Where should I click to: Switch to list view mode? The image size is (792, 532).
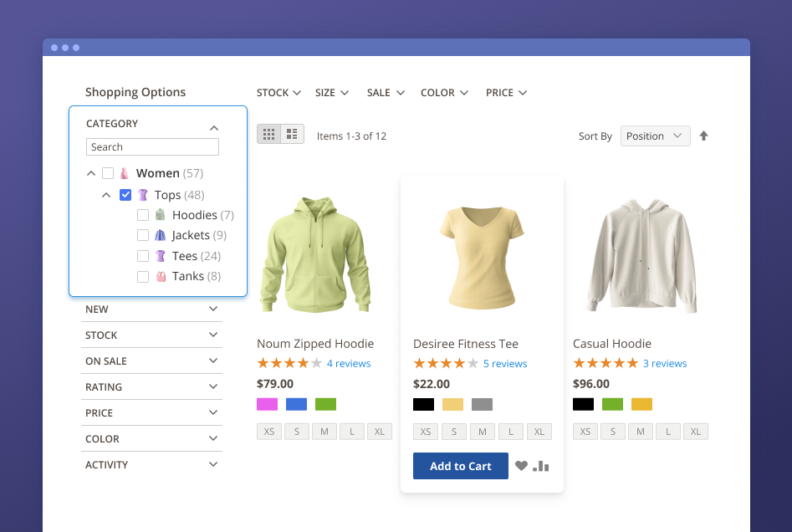[292, 134]
